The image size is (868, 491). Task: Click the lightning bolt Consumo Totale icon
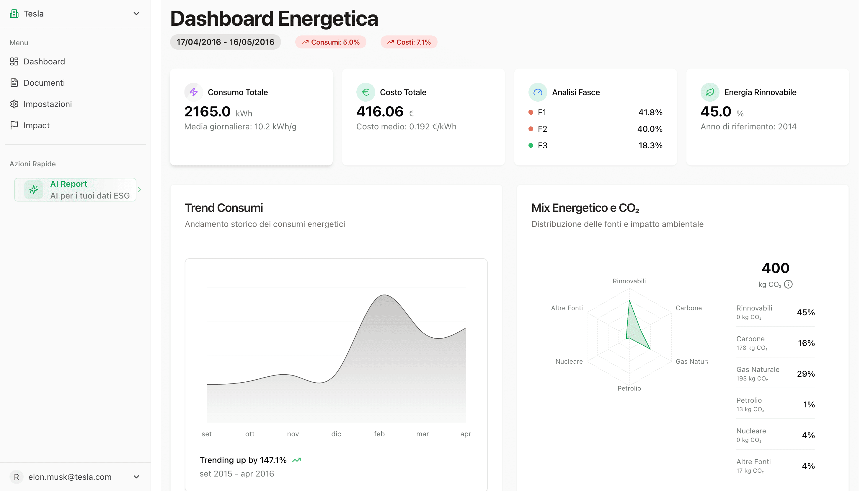(194, 92)
